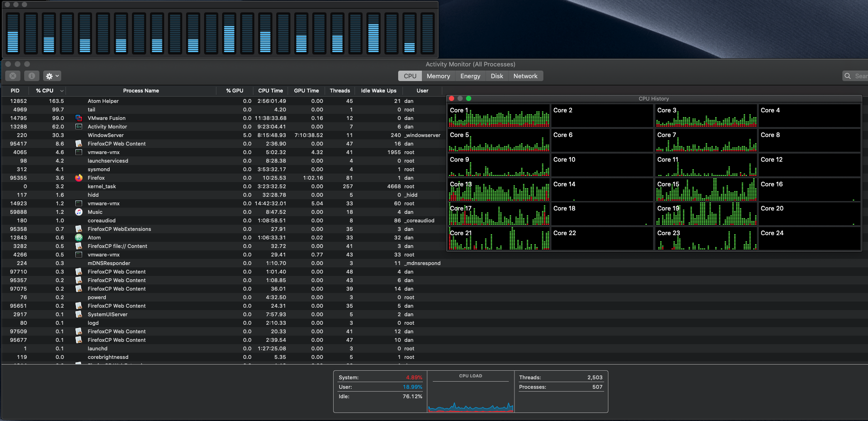This screenshot has height=421, width=868.
Task: Click the System percentage value 4.89%
Action: pyautogui.click(x=414, y=377)
